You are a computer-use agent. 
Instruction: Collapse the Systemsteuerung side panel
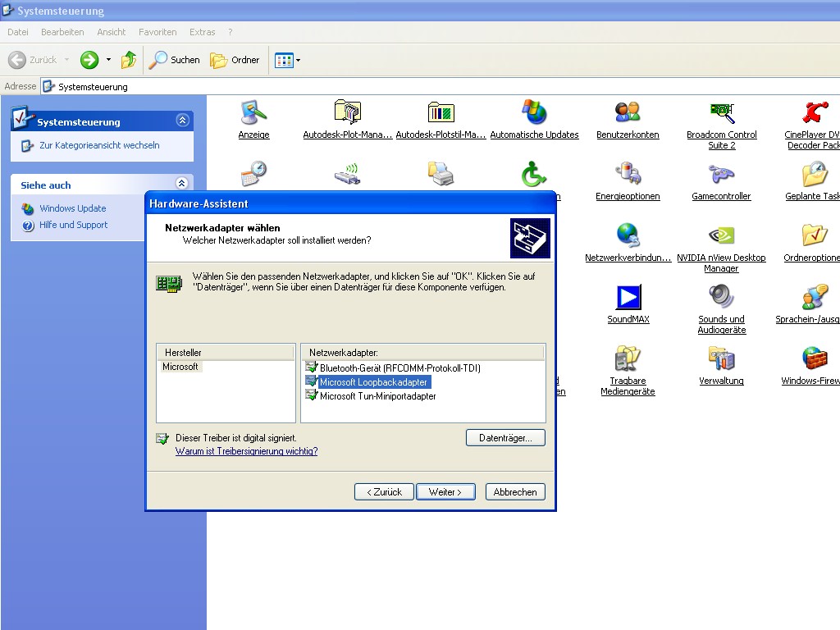point(182,121)
